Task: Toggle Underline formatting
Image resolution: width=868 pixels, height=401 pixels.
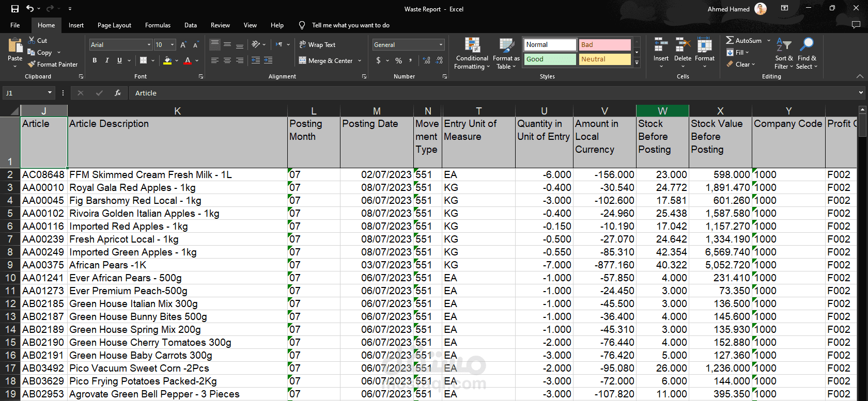Action: coord(119,60)
